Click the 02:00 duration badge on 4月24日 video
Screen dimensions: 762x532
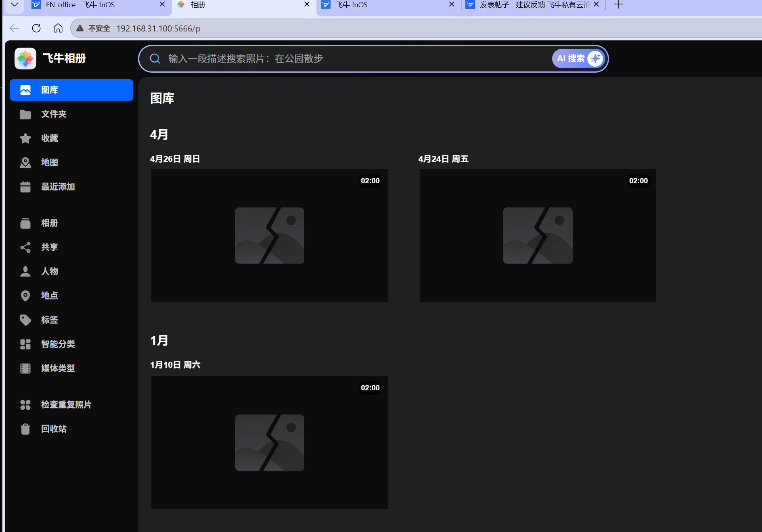coord(638,181)
